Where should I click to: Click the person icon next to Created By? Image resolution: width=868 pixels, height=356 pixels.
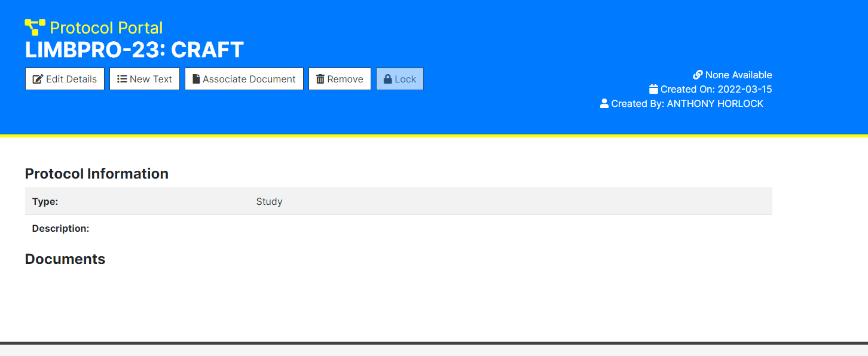(604, 103)
